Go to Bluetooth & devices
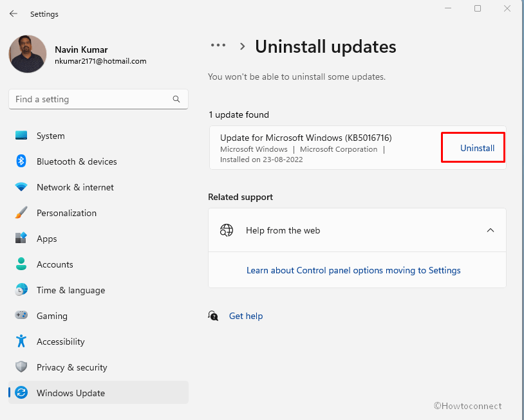The height and width of the screenshot is (420, 524). tap(98, 161)
